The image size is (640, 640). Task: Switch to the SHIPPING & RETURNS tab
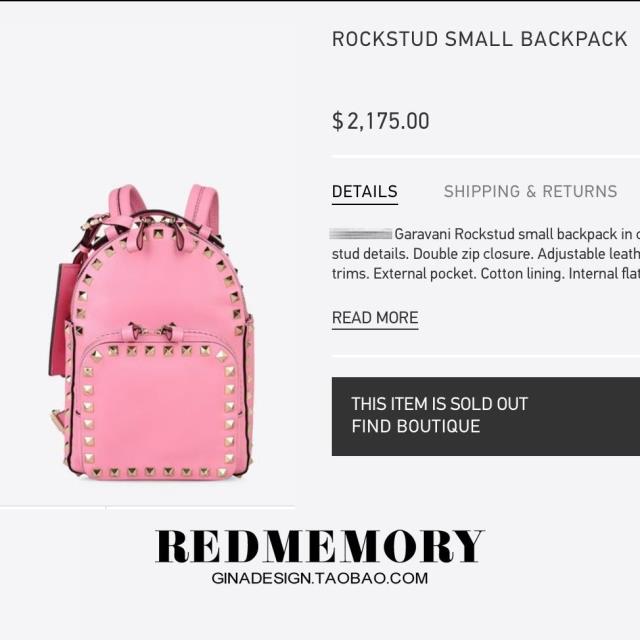530,191
